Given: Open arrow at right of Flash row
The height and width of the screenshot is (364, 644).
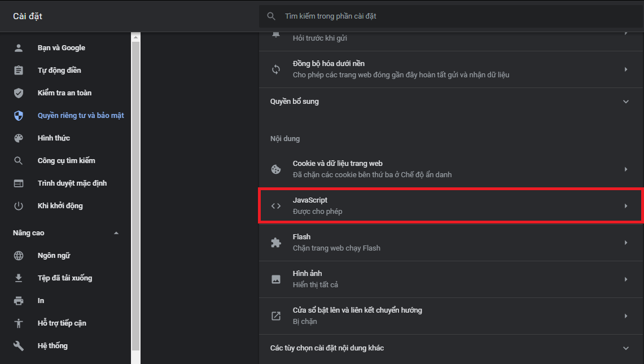Looking at the screenshot, I should click(626, 243).
